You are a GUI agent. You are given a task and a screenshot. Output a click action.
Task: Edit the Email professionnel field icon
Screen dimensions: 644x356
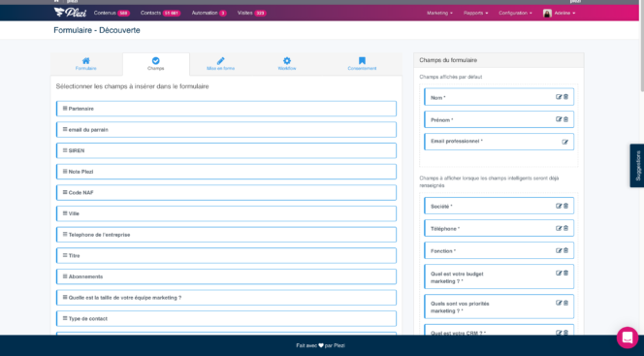(x=565, y=142)
